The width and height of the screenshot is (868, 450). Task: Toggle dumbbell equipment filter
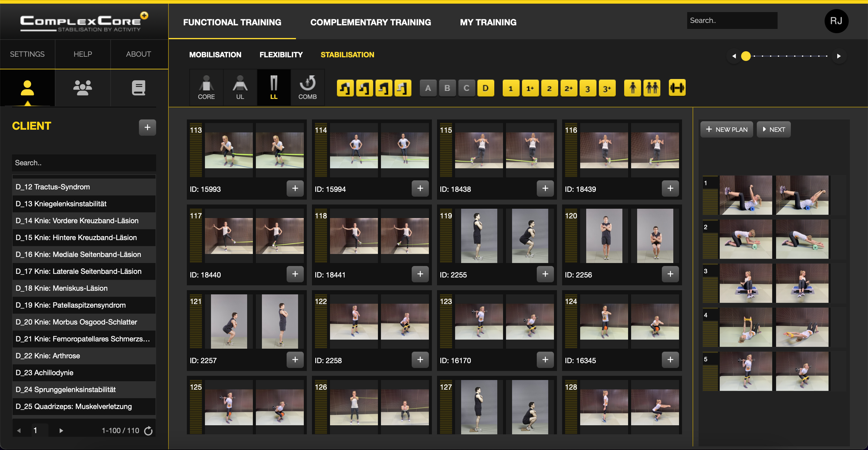[x=677, y=88]
